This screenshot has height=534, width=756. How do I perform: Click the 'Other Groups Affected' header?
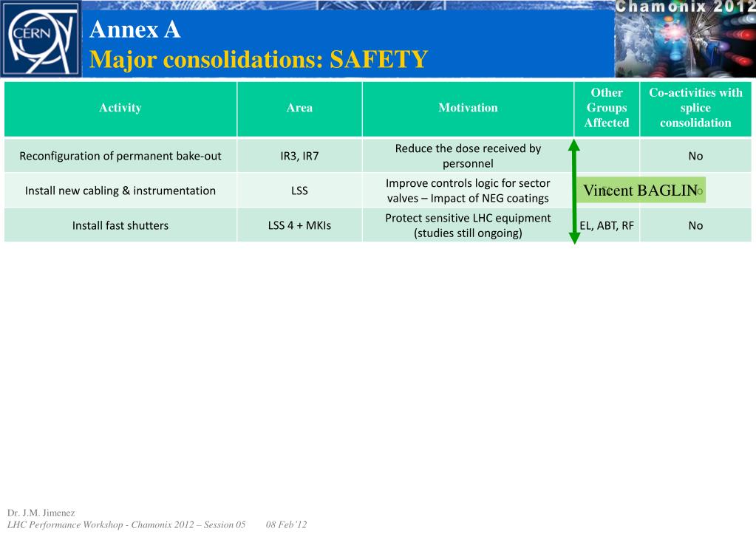[x=607, y=108]
